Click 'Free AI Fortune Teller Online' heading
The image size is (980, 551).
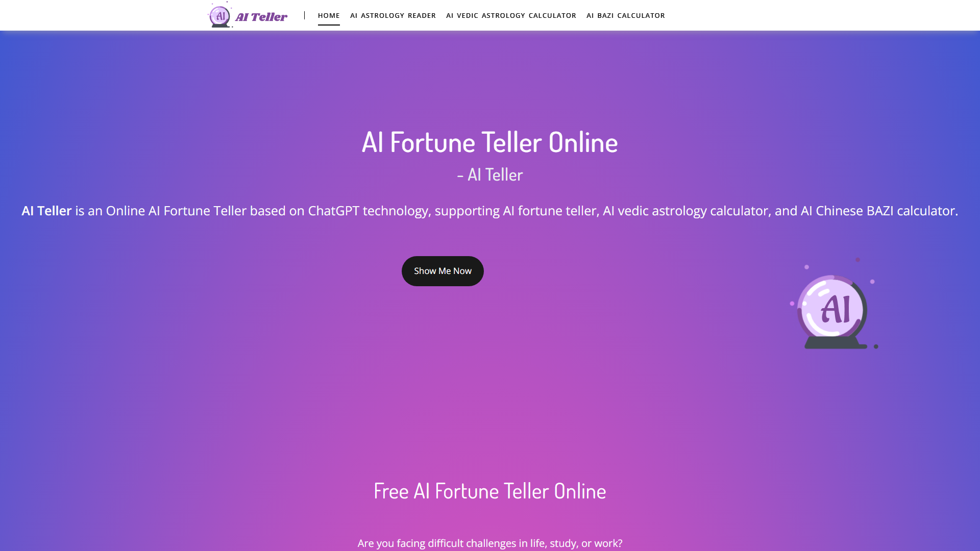click(489, 491)
